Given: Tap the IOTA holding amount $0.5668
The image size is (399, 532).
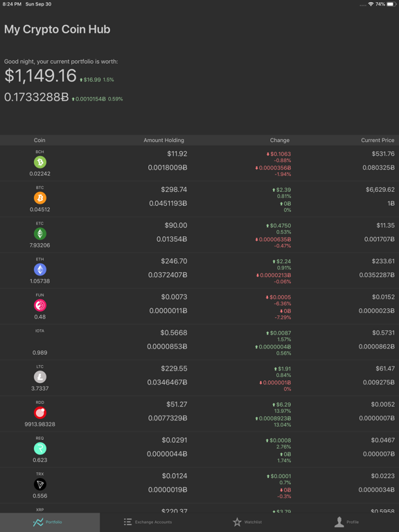Looking at the screenshot, I should point(174,332).
